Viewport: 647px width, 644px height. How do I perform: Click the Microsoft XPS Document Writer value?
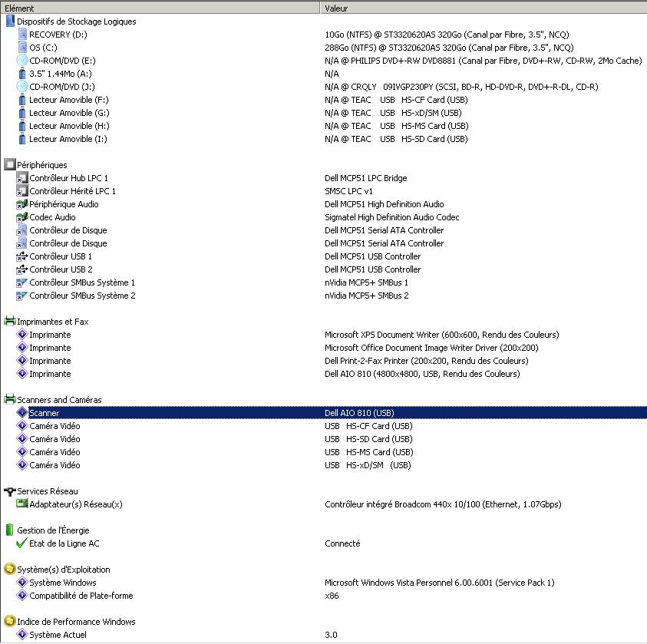pos(441,335)
